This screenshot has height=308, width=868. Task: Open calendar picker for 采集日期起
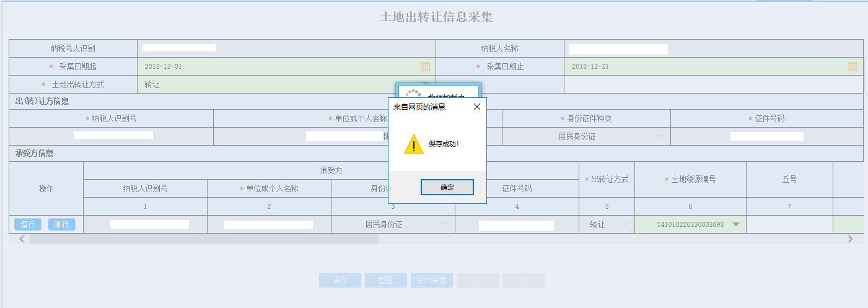point(426,66)
